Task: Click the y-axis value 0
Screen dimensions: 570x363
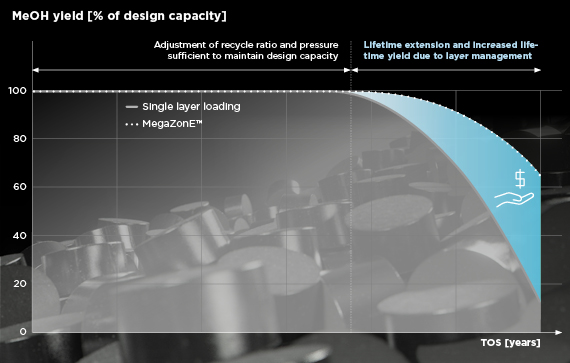Action: point(23,331)
